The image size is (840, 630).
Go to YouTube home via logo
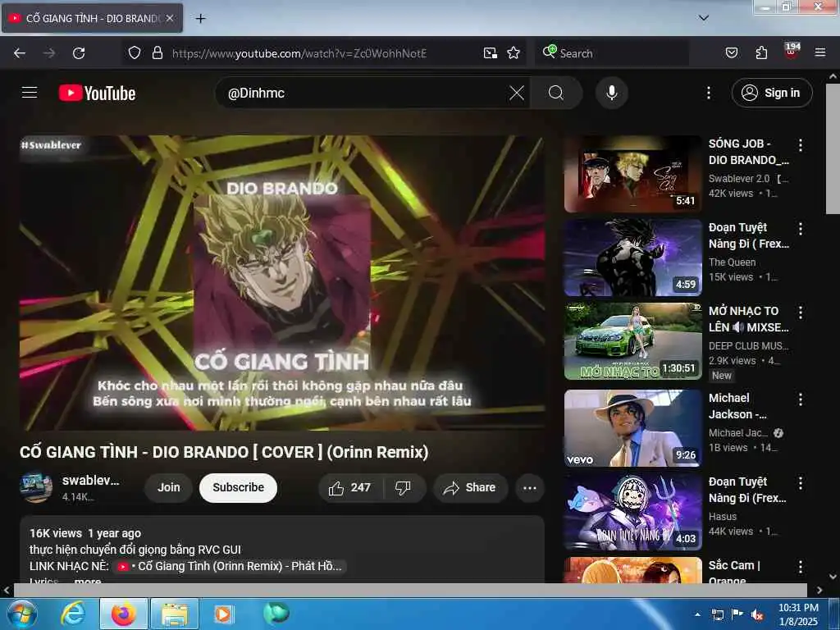(97, 94)
